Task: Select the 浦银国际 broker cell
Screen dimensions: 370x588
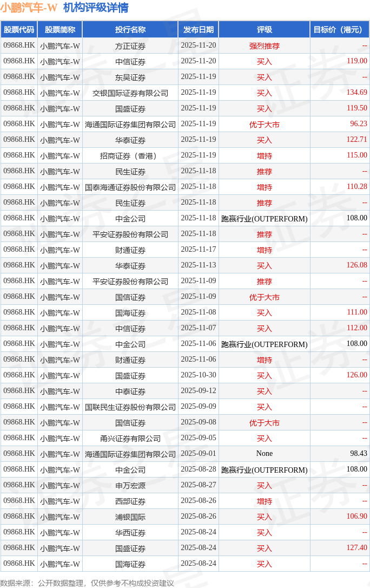Action: [130, 517]
